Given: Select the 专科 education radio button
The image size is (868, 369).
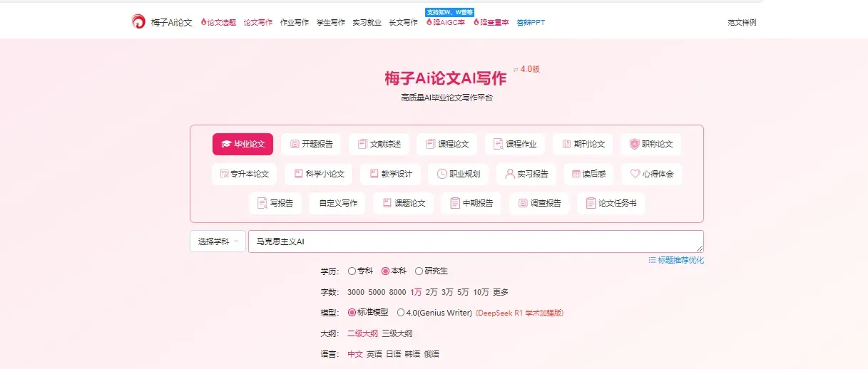Looking at the screenshot, I should pos(352,271).
